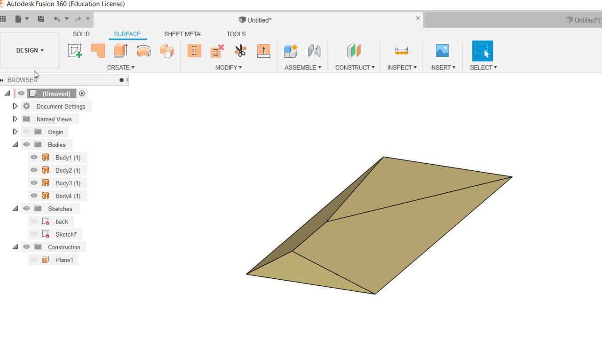Image resolution: width=602 pixels, height=364 pixels.
Task: Open the undo history dropdown arrow
Action: click(67, 19)
